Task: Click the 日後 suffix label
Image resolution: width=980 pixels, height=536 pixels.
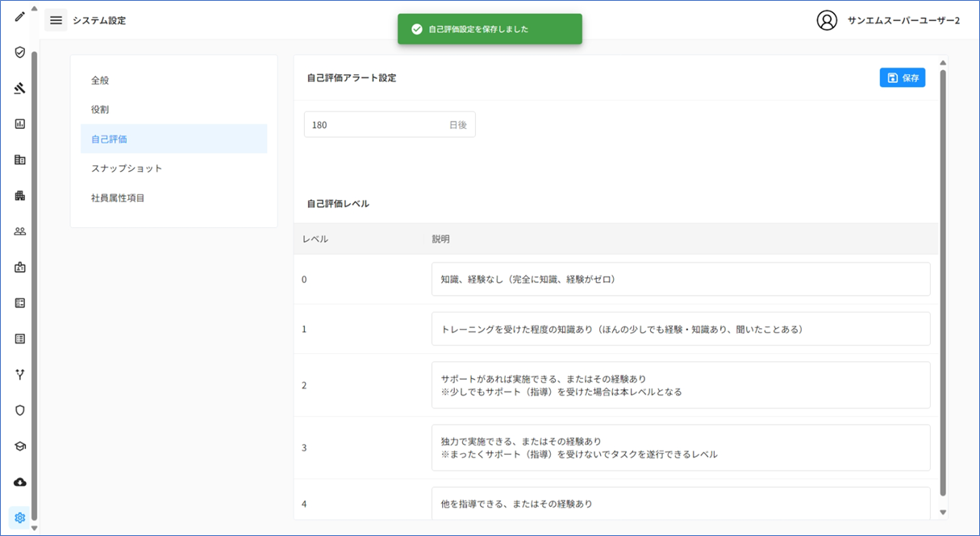Action: coord(457,125)
